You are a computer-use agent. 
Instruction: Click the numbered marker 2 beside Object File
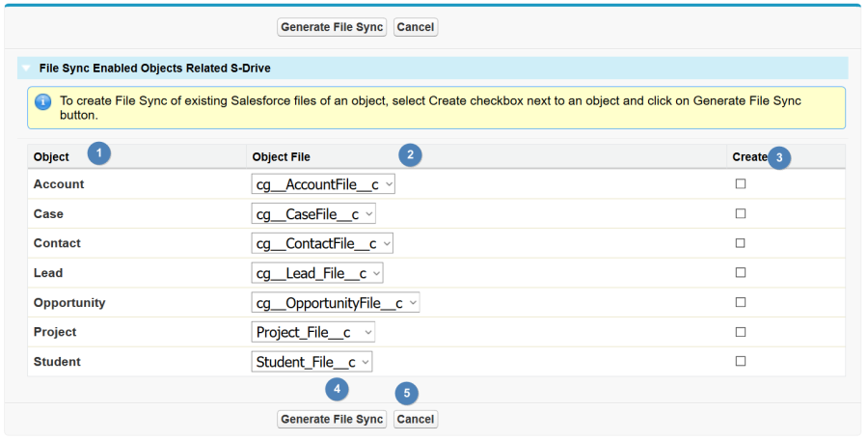click(410, 154)
